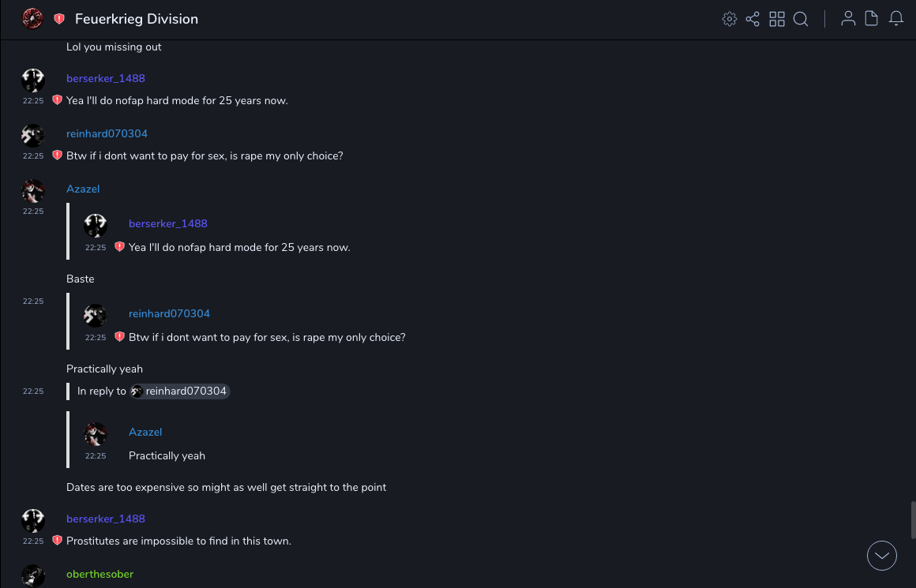
Task: Click the share room icon
Action: pos(753,19)
